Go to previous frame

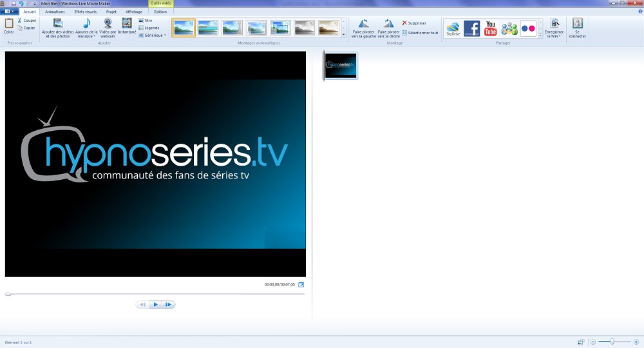[142, 304]
